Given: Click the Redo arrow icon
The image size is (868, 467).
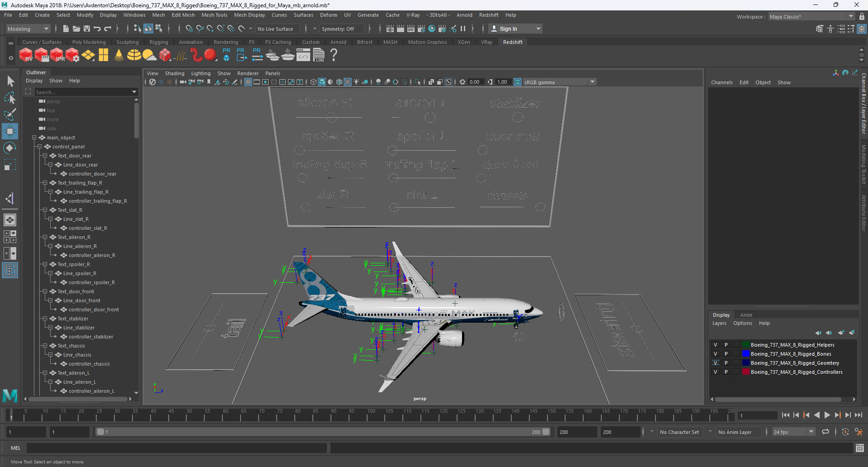Looking at the screenshot, I should (x=108, y=29).
